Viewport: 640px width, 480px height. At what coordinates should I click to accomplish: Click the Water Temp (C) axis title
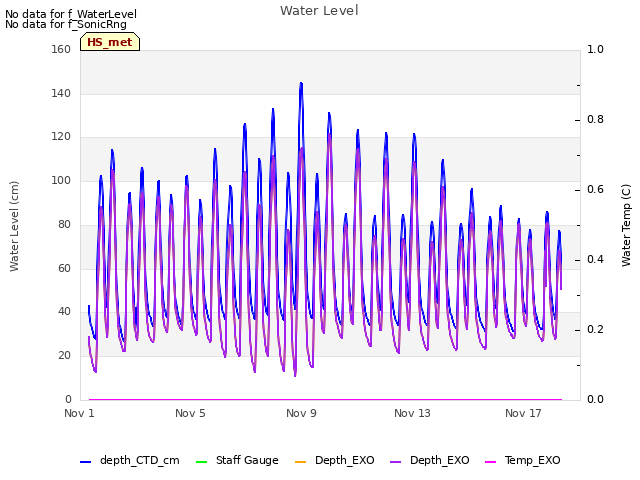click(626, 225)
